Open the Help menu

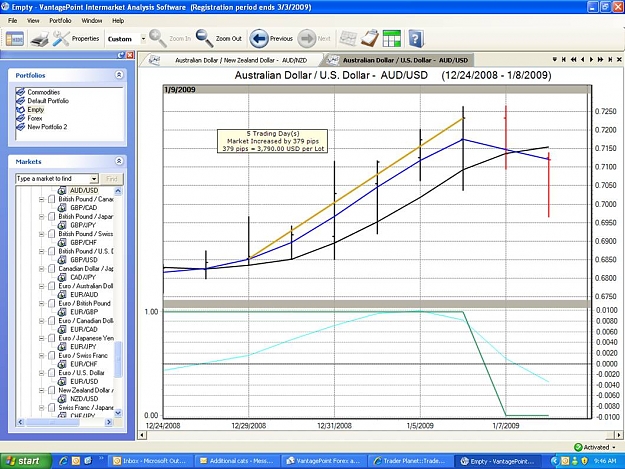[x=118, y=21]
